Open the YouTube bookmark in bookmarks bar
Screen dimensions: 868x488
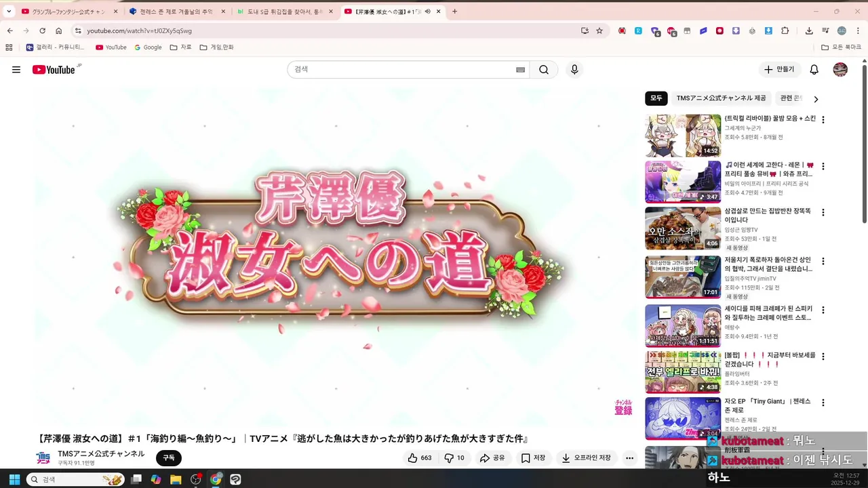111,47
